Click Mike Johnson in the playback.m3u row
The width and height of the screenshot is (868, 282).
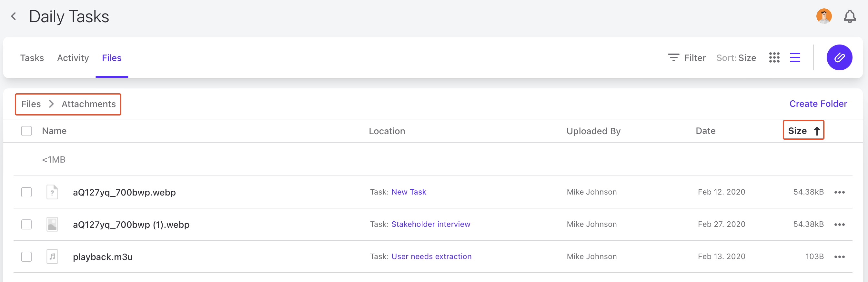tap(592, 257)
